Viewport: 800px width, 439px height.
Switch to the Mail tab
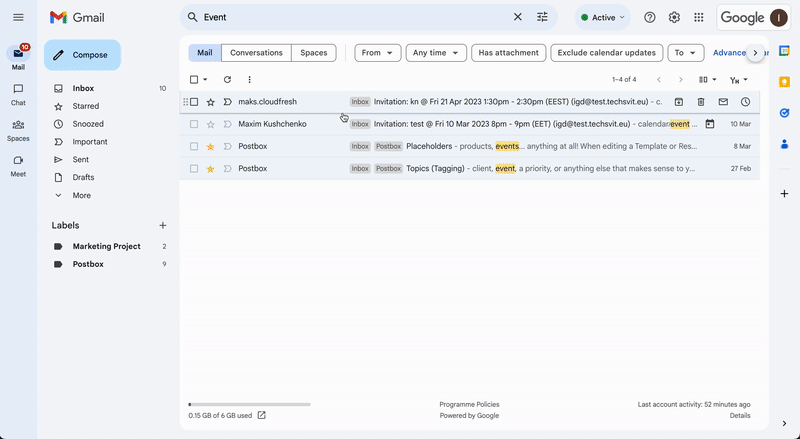(205, 53)
